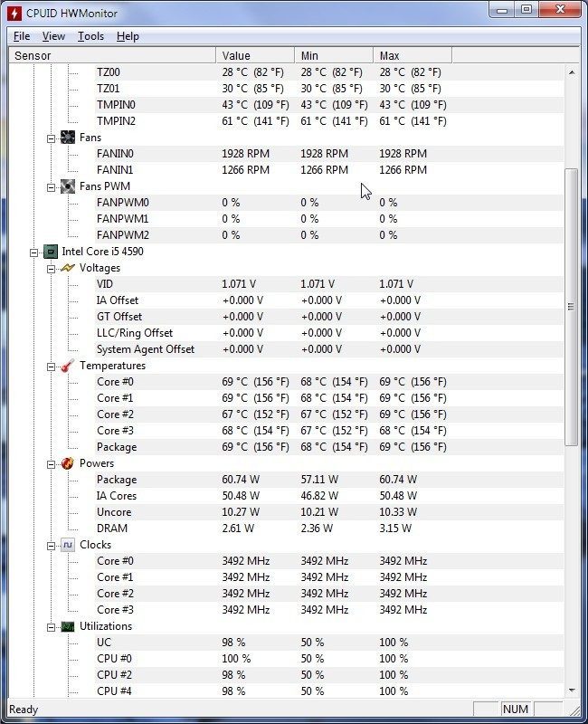The height and width of the screenshot is (724, 588).
Task: Click the Powers flame icon
Action: [68, 463]
